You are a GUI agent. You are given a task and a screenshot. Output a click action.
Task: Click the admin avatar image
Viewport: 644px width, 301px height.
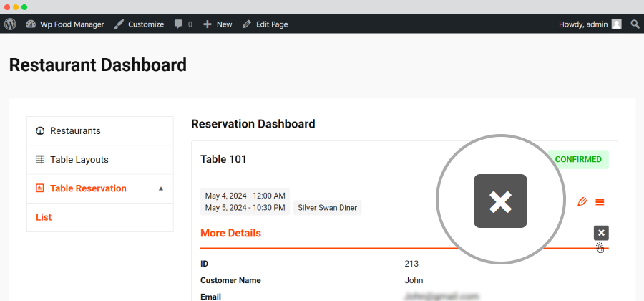point(617,24)
